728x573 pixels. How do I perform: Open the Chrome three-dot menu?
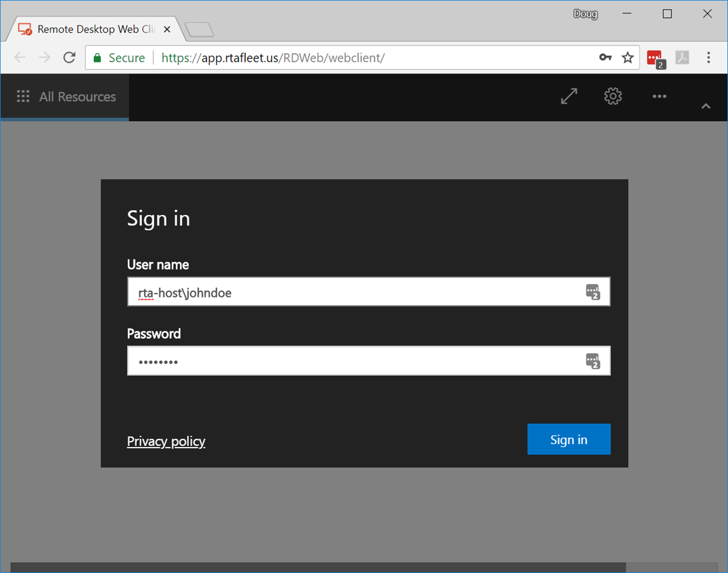[709, 57]
